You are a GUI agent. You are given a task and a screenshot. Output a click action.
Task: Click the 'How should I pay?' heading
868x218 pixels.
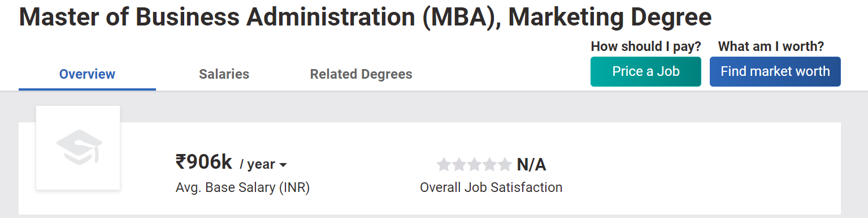[x=646, y=46]
